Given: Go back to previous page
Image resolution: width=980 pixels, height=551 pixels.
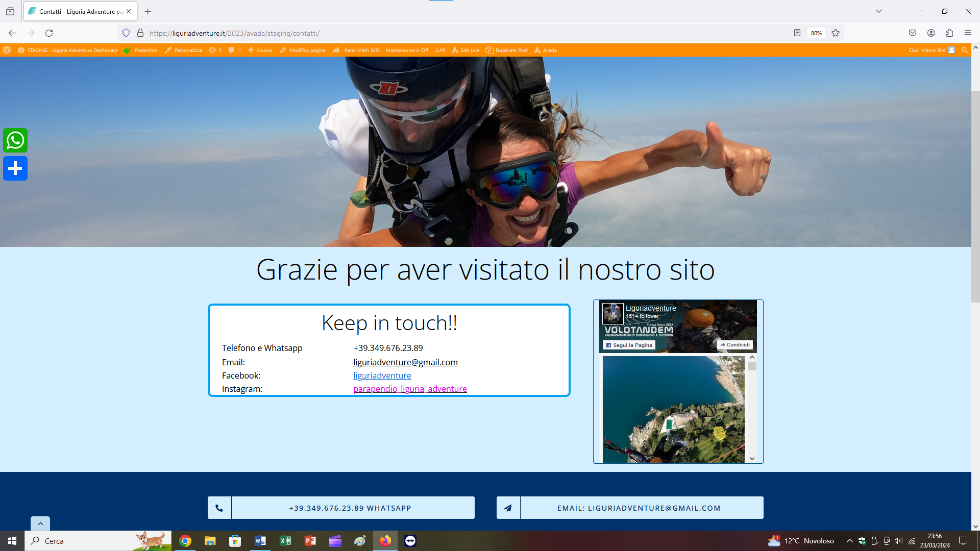Looking at the screenshot, I should click(12, 33).
